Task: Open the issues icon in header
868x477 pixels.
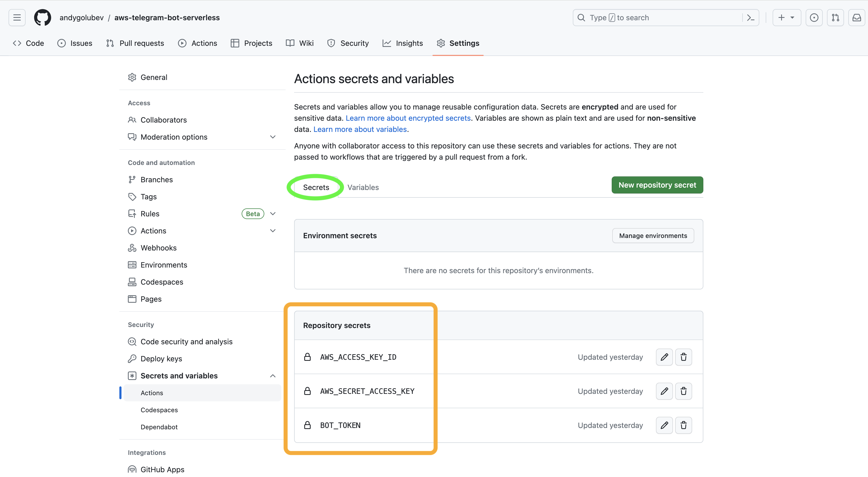Action: point(814,18)
